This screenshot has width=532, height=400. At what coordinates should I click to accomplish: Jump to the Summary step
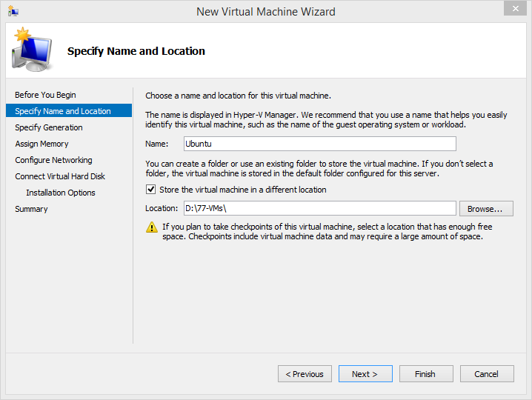coord(31,209)
